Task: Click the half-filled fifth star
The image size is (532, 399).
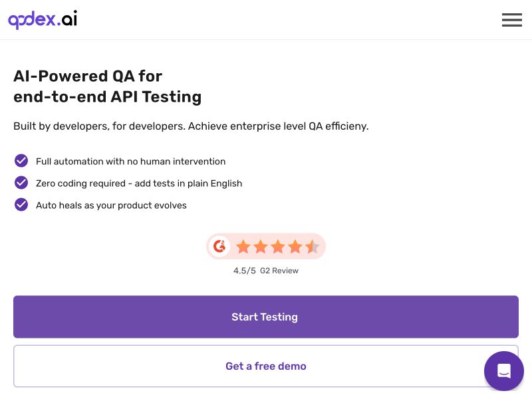Action: (x=313, y=246)
